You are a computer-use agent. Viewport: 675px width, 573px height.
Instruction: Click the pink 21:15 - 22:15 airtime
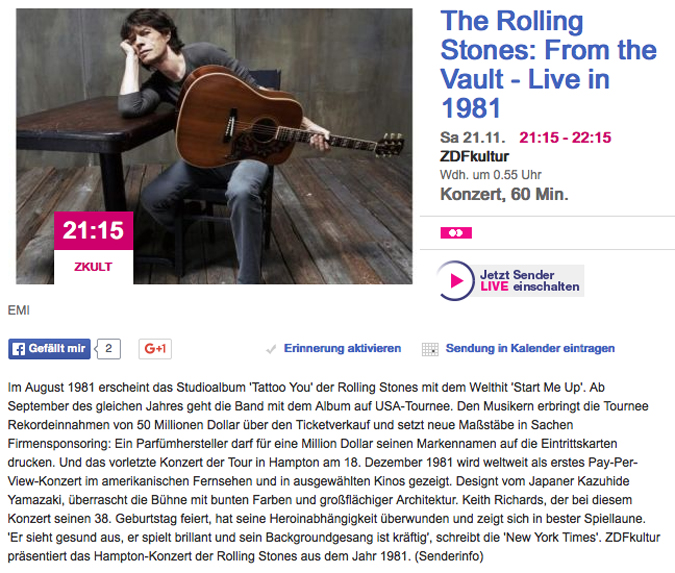[565, 138]
